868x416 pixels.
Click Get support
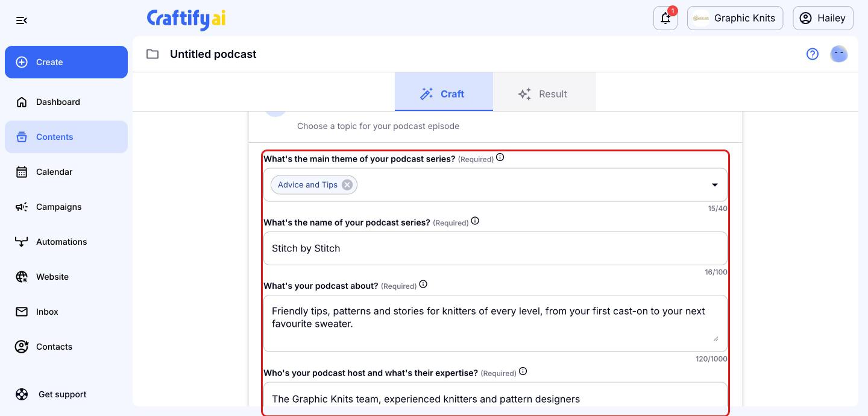(66, 394)
